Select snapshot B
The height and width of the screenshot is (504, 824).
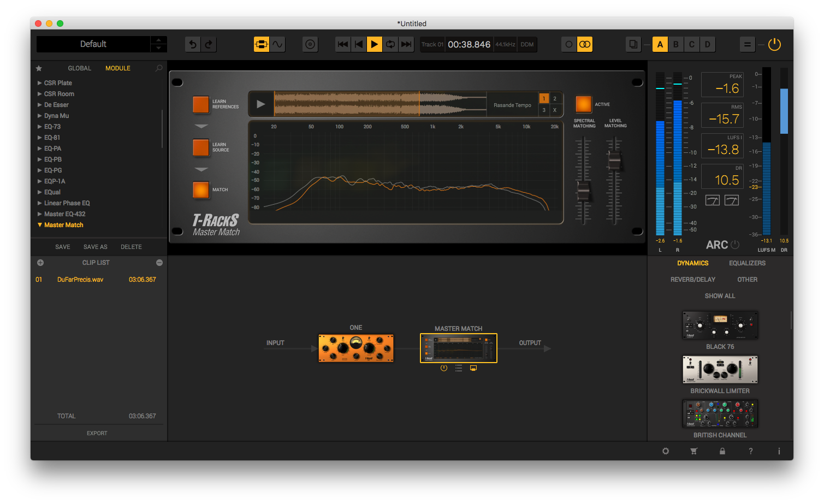(676, 44)
